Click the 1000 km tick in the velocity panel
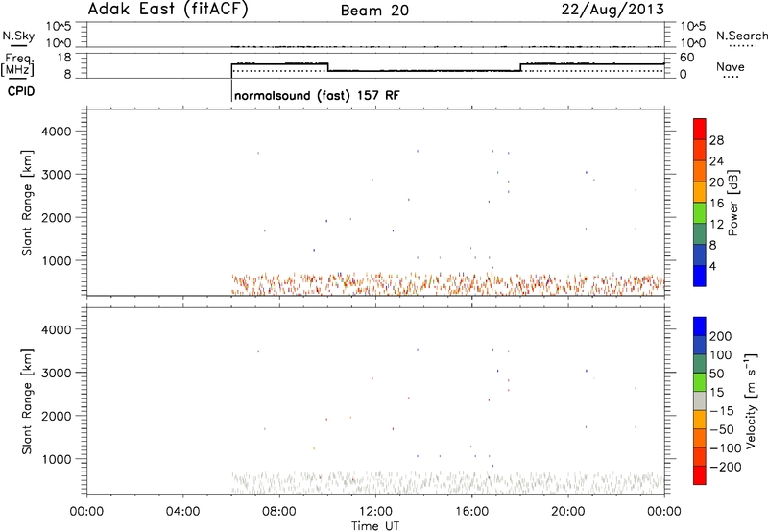This screenshot has height=532, width=768. [x=57, y=459]
